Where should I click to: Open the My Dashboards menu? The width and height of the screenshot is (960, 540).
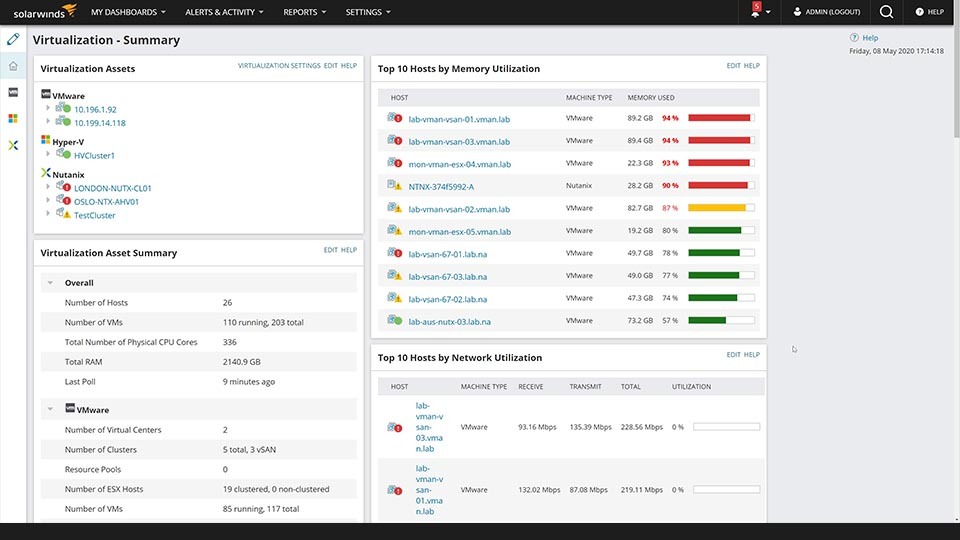coord(128,12)
